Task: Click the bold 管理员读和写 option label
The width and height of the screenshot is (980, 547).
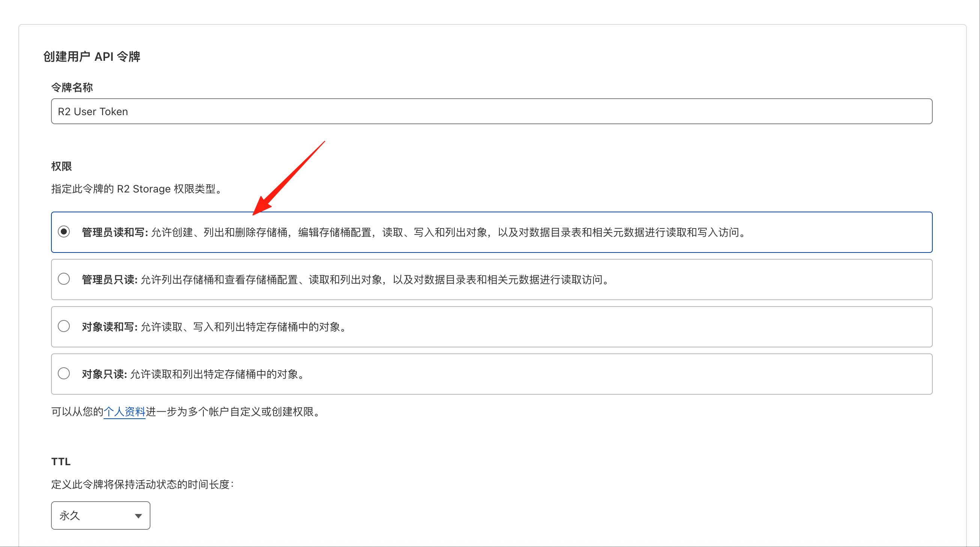Action: [114, 232]
